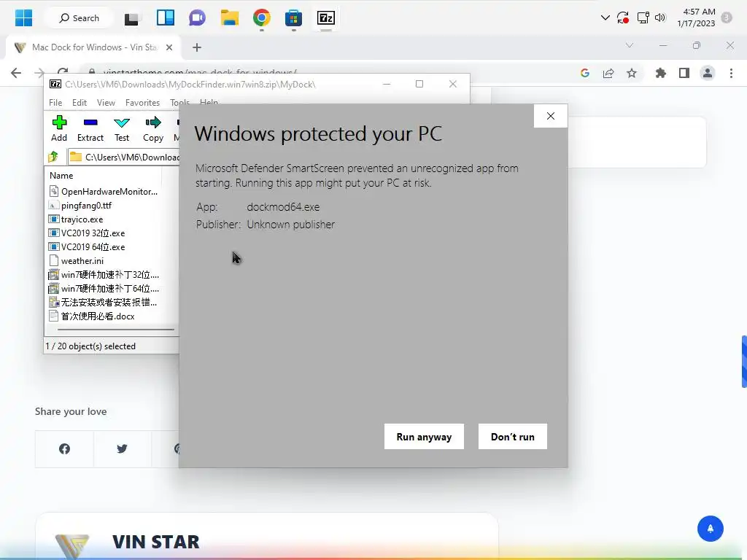
Task: Select 无法安装或者安装报错 file
Action: 104,303
